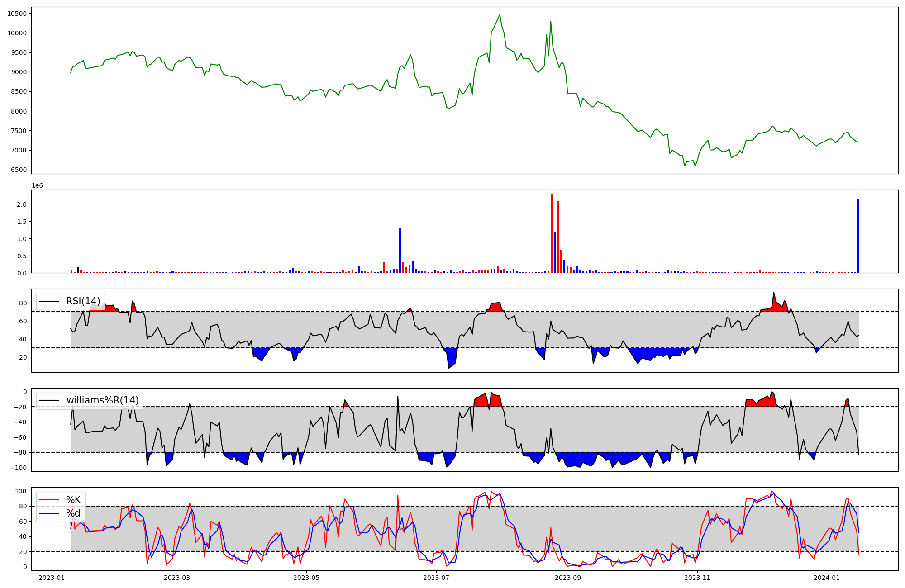Click the 2023-01 x-axis tick label
Screen dimensions: 905x588
point(52,578)
